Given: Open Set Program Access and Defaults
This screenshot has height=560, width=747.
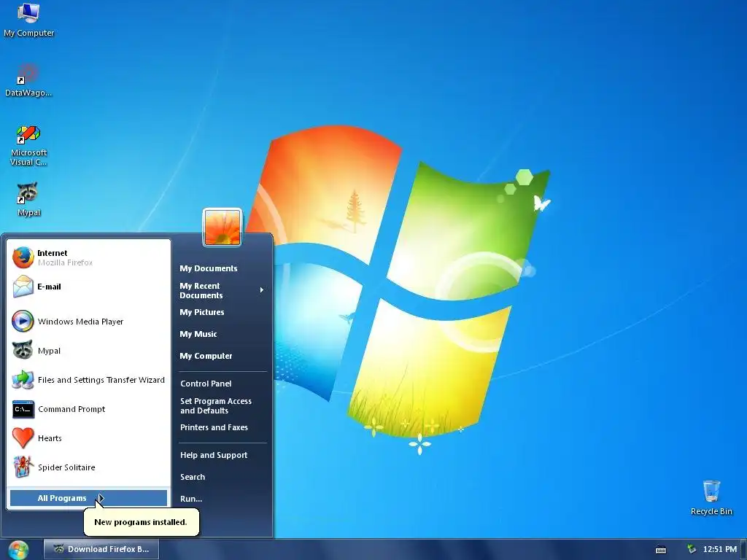Looking at the screenshot, I should click(216, 405).
